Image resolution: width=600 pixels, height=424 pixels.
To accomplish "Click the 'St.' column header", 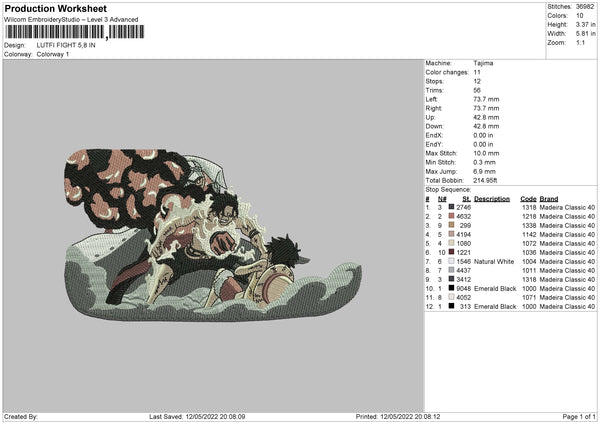I will click(x=466, y=199).
